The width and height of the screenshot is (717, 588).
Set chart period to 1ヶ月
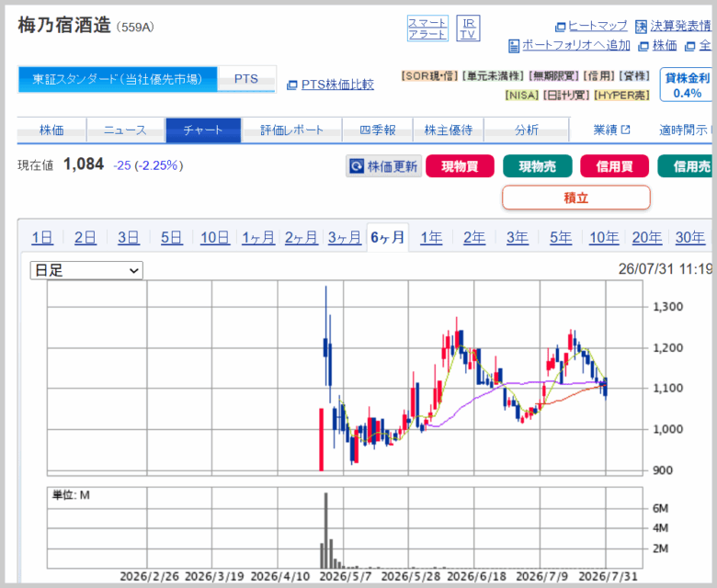tap(258, 238)
